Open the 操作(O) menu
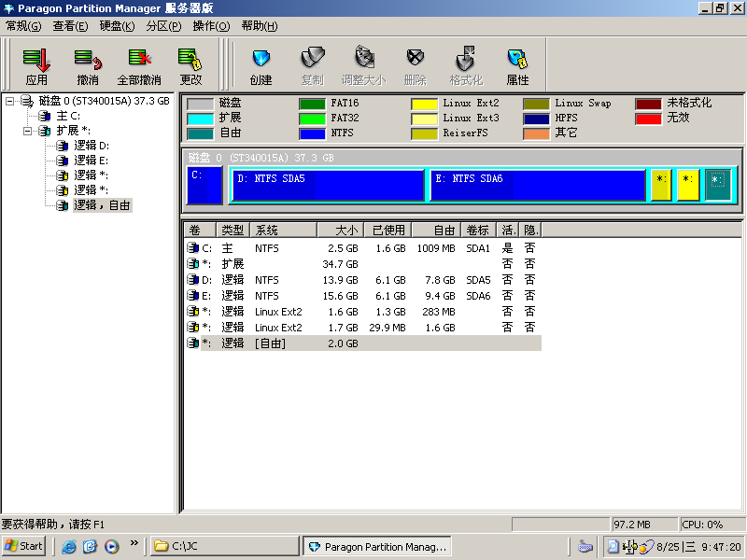This screenshot has width=747, height=560. [x=212, y=26]
